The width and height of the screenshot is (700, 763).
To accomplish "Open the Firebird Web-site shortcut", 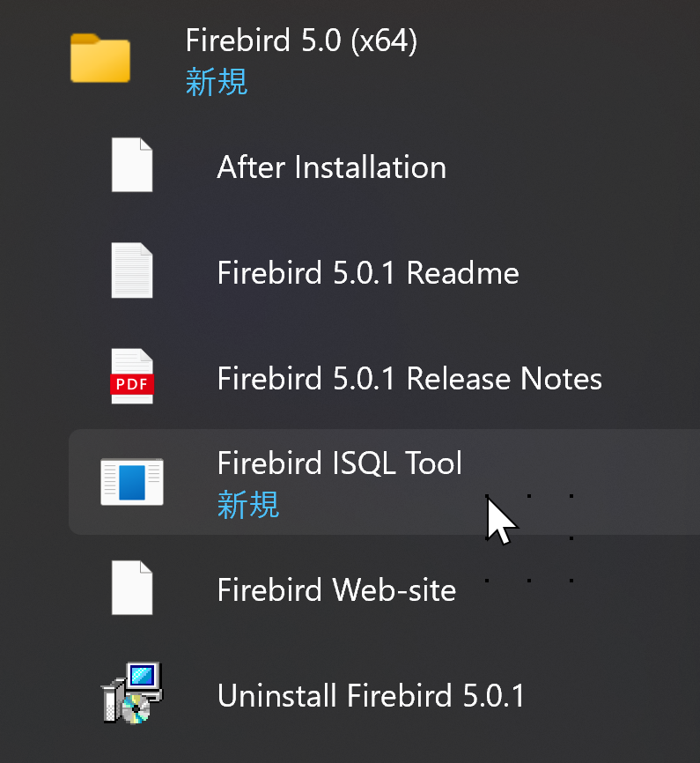I will tap(336, 589).
